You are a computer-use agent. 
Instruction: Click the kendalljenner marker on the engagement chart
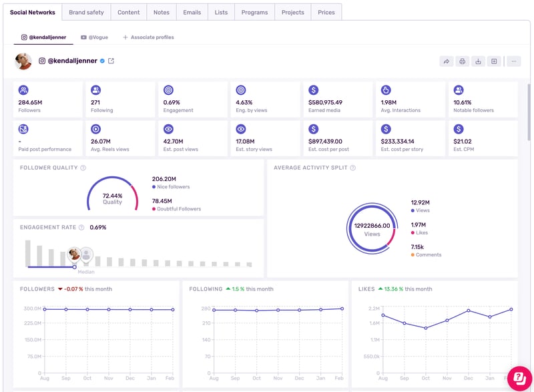[74, 254]
